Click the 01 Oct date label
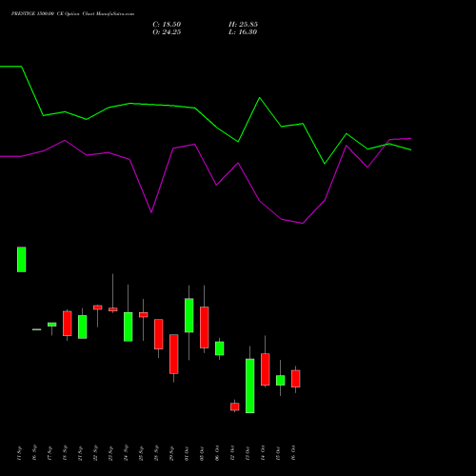Image resolution: width=476 pixels, height=476 pixels. pyautogui.click(x=187, y=453)
